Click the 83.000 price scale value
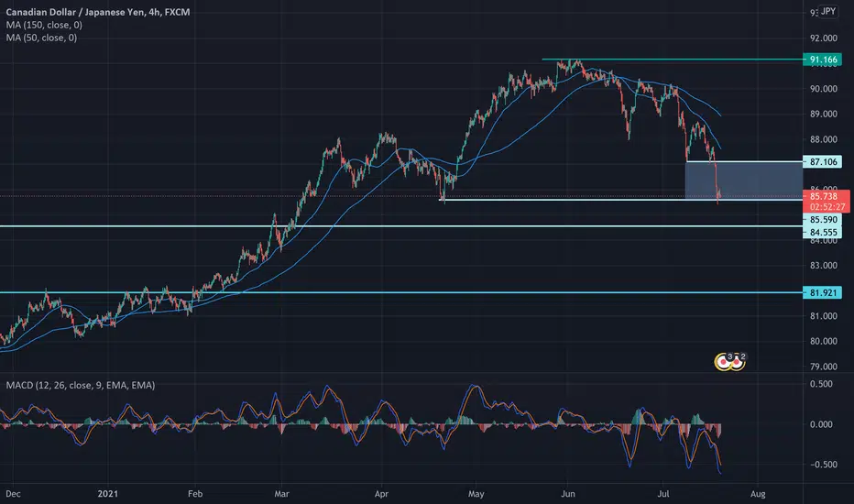Viewport: 854px width, 504px height. coord(824,266)
